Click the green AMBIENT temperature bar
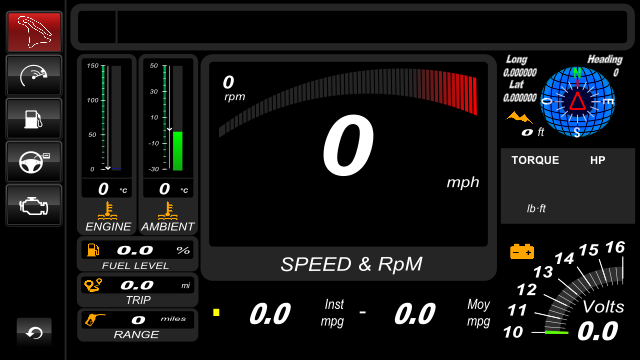Screen dimensions: 640x360 [178, 151]
